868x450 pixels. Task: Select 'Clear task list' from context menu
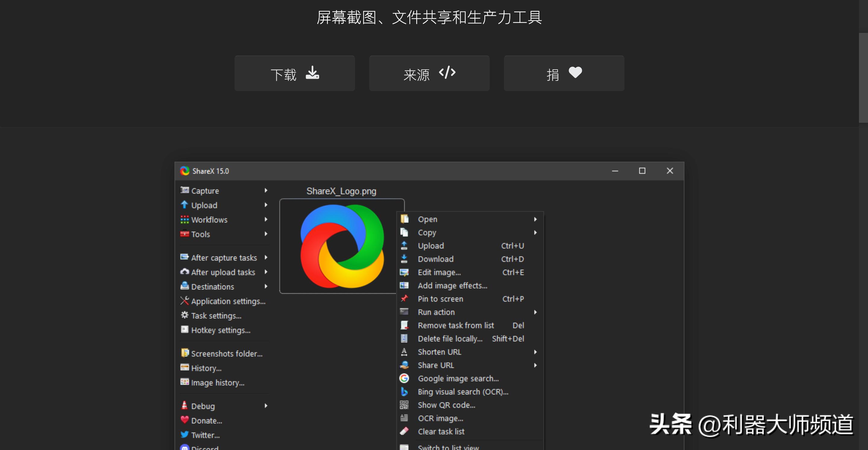click(442, 431)
